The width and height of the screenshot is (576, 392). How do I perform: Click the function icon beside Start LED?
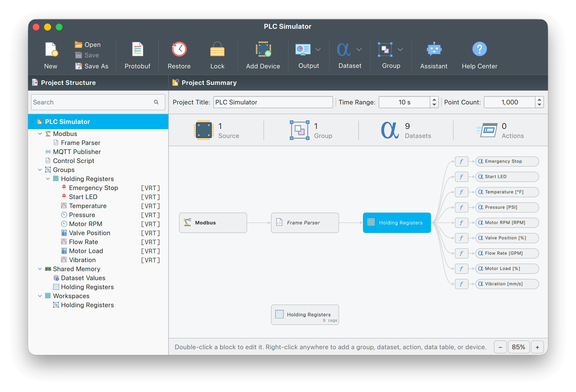[462, 177]
